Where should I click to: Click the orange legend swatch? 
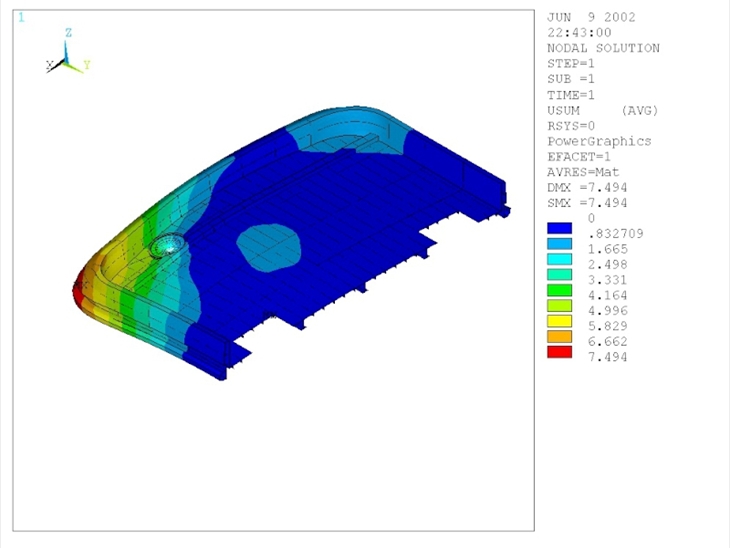(x=559, y=337)
